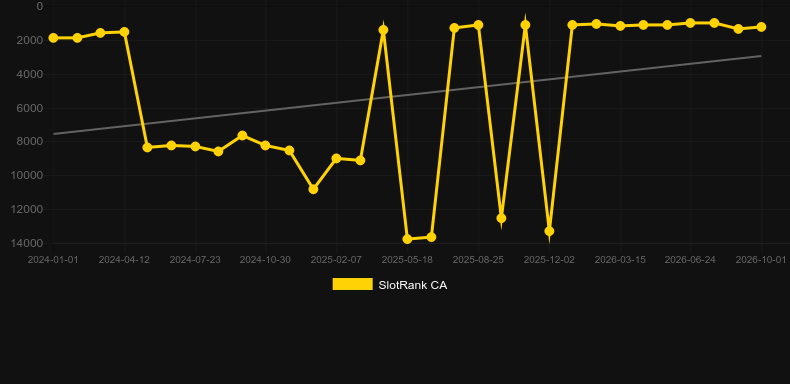Select the first data point at 2024-01-01

(53, 38)
